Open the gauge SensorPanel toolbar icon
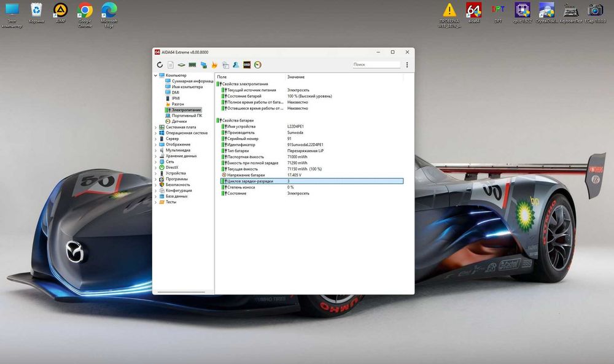 click(x=258, y=64)
